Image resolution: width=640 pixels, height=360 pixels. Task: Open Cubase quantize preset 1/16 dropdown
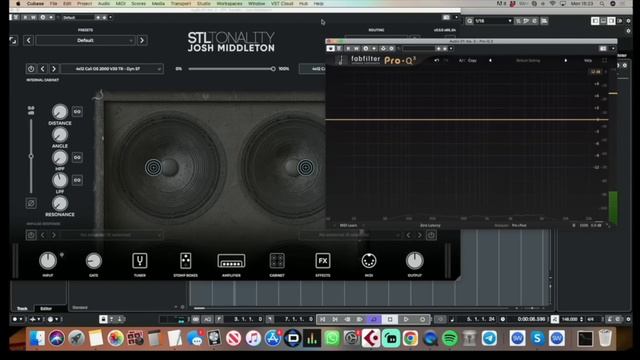[493, 21]
